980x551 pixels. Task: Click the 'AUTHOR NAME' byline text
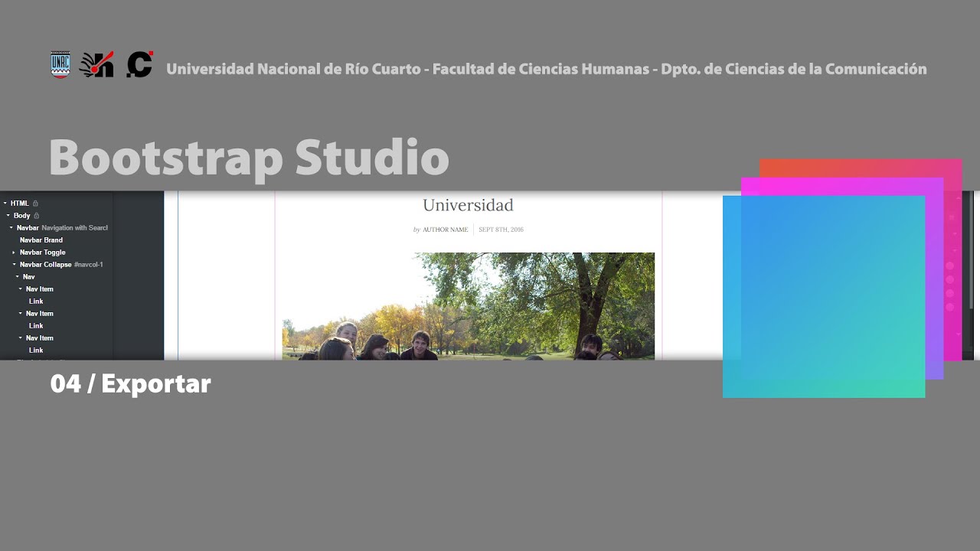[445, 230]
